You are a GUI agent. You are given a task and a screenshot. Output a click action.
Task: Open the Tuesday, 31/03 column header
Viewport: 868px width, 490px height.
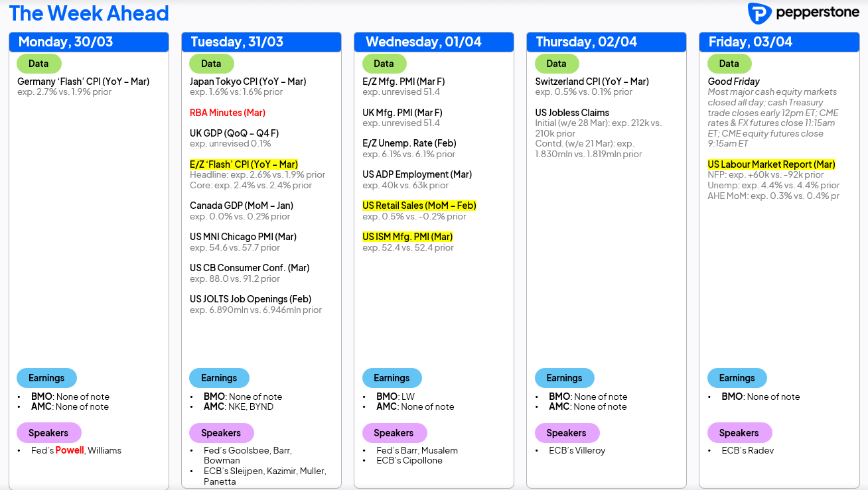pyautogui.click(x=237, y=42)
